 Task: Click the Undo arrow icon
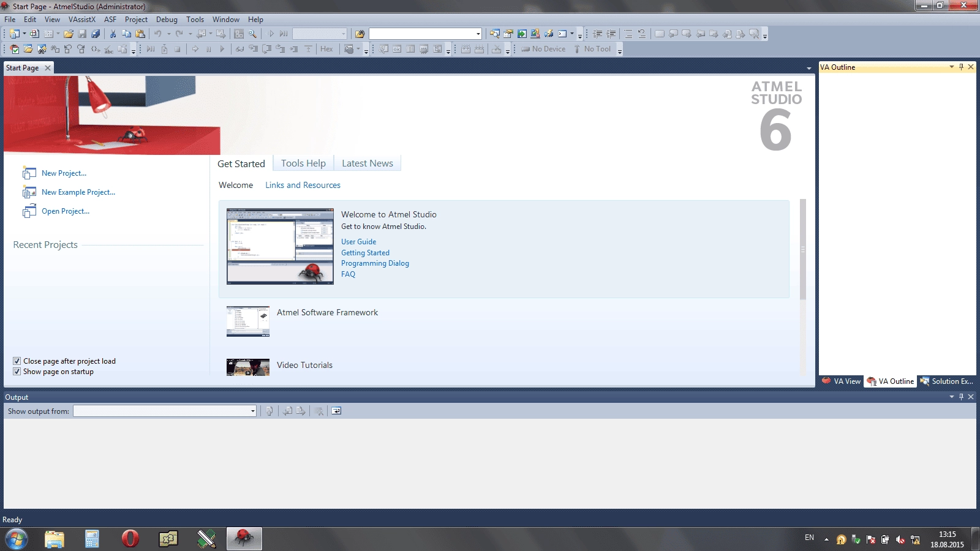pyautogui.click(x=157, y=34)
